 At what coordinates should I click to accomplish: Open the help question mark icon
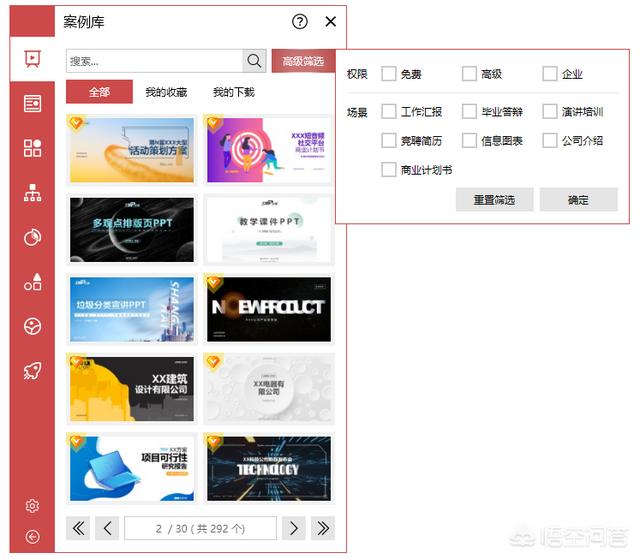[299, 22]
